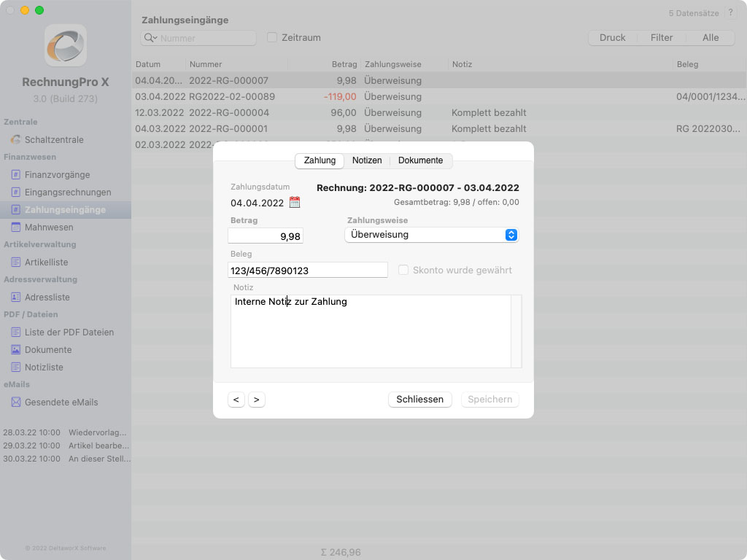Viewport: 747px width, 560px height.
Task: Click into the Beleg input field
Action: [307, 271]
